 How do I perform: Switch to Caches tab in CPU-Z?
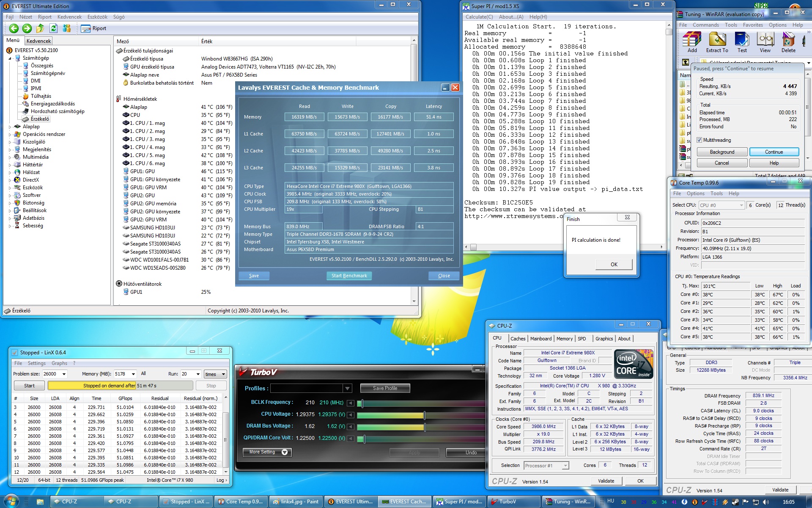pyautogui.click(x=518, y=339)
